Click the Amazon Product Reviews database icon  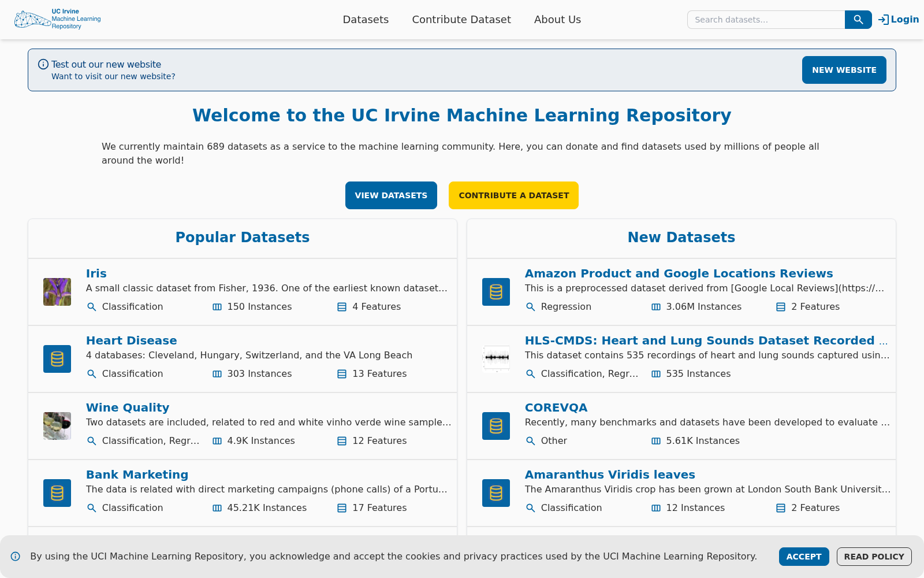(x=496, y=292)
